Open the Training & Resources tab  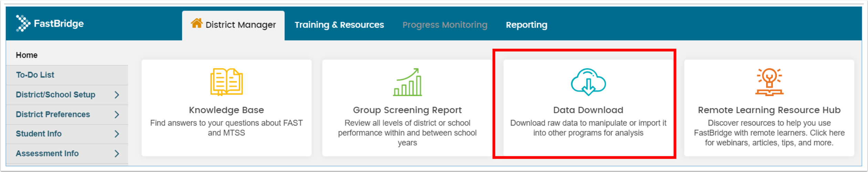tap(339, 25)
